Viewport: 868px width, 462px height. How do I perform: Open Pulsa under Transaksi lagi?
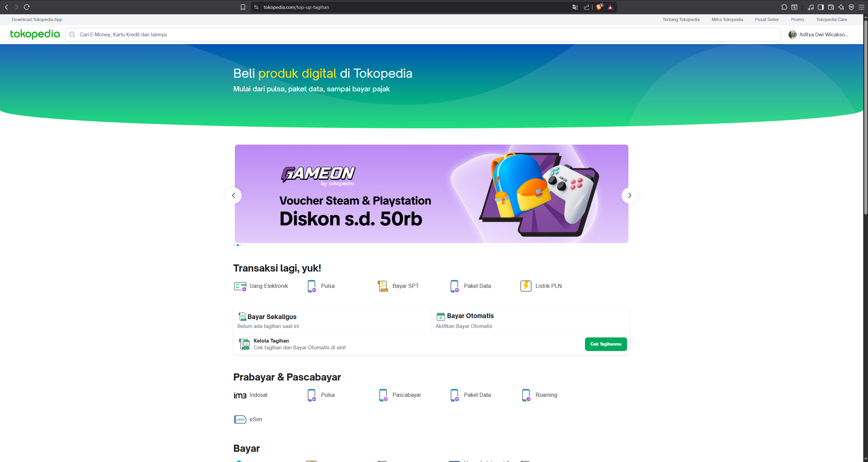click(321, 286)
